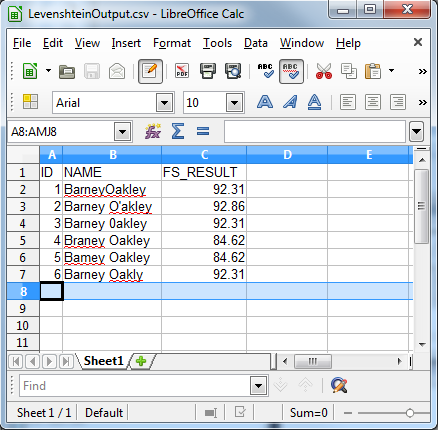Screen dimensions: 438x430
Task: Toggle AutoSpellcheck in the toolbar
Action: point(291,71)
